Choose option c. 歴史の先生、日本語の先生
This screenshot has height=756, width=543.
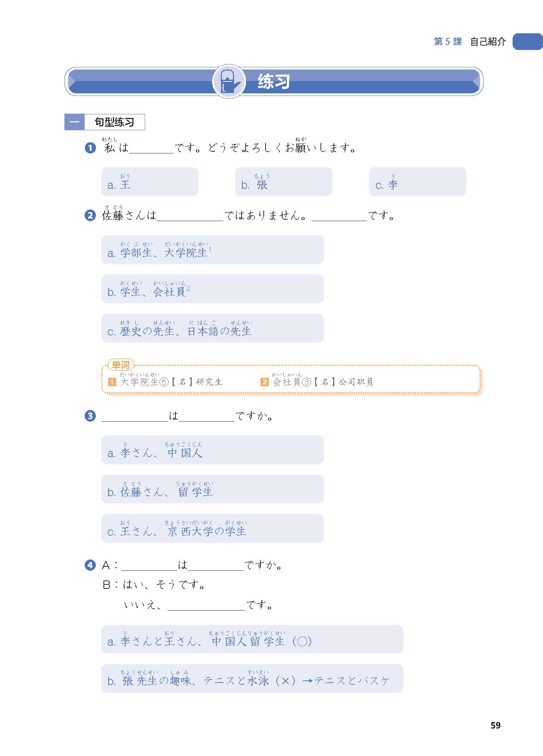click(212, 328)
